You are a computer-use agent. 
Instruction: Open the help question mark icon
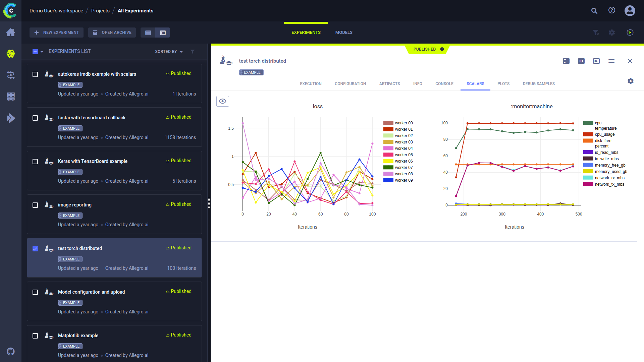(x=612, y=10)
